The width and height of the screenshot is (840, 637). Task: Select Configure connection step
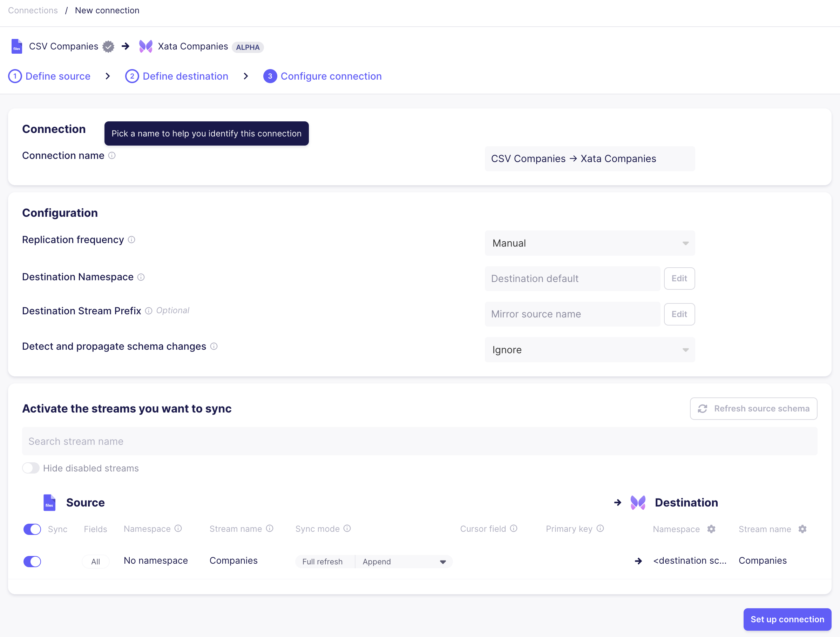(x=323, y=76)
